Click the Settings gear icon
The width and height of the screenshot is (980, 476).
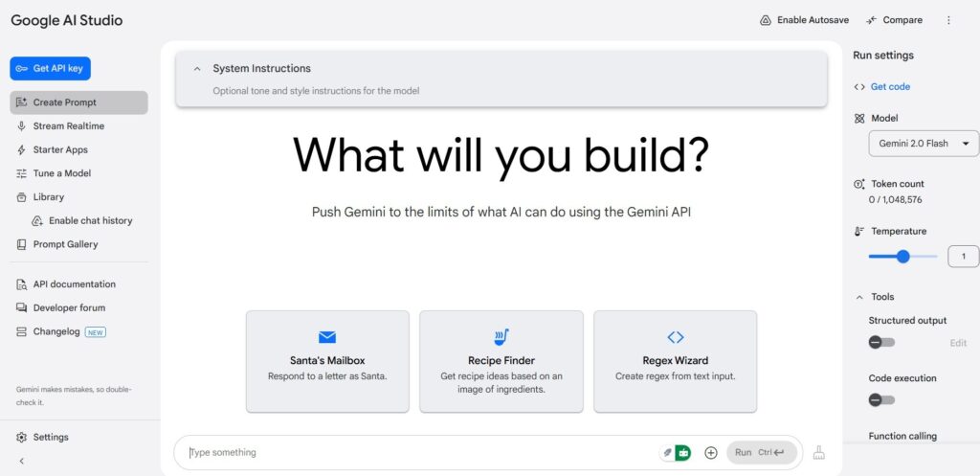(21, 438)
